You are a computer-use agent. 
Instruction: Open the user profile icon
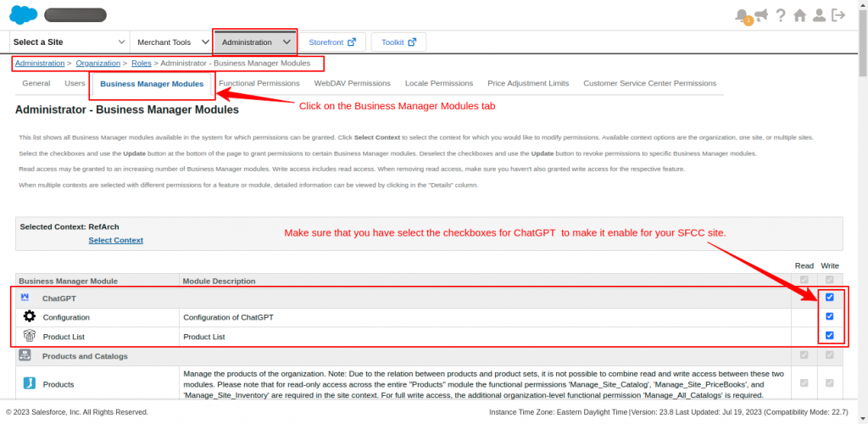pyautogui.click(x=819, y=15)
